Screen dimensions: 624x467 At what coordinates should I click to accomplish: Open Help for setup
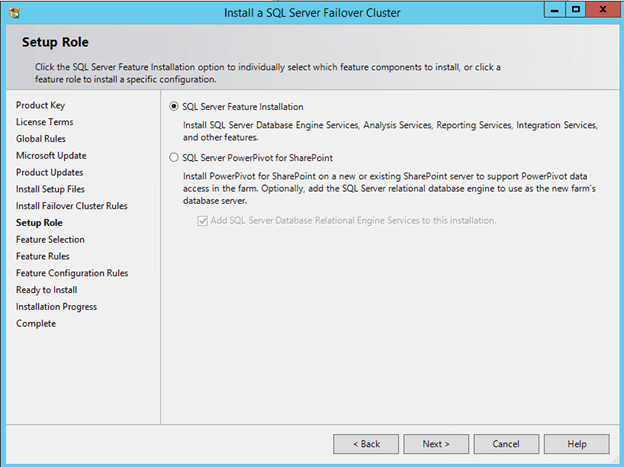tap(577, 444)
